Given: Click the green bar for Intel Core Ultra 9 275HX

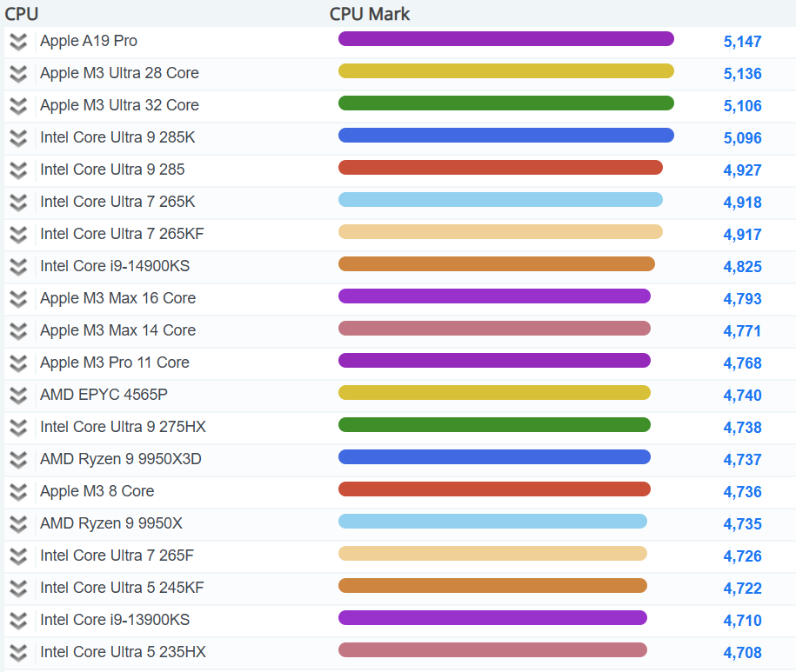Looking at the screenshot, I should 494,425.
